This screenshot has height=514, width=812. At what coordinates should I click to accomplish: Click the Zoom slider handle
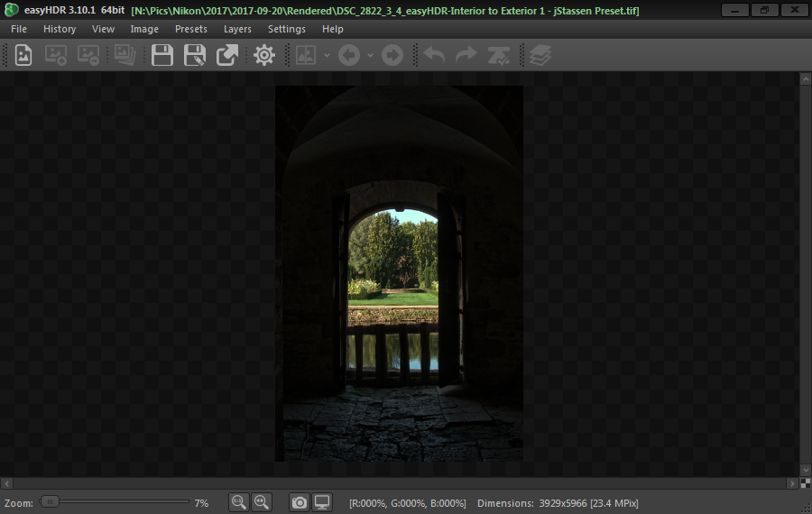50,501
